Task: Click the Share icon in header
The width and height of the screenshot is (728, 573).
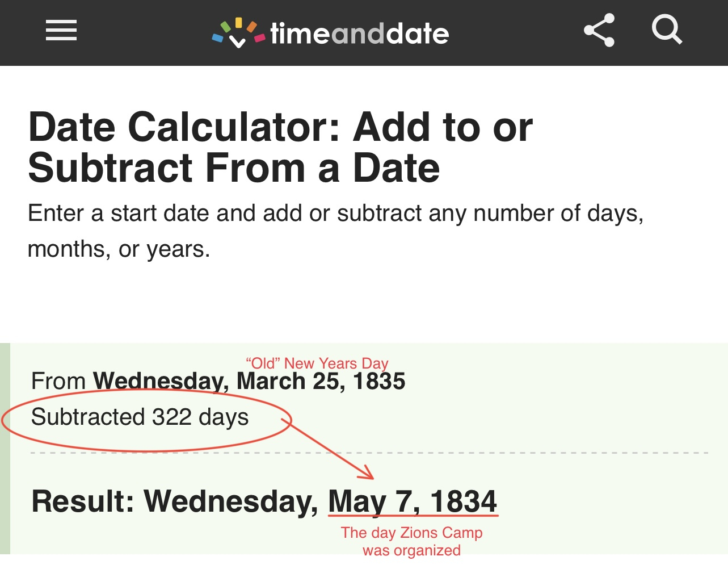Action: [x=599, y=31]
